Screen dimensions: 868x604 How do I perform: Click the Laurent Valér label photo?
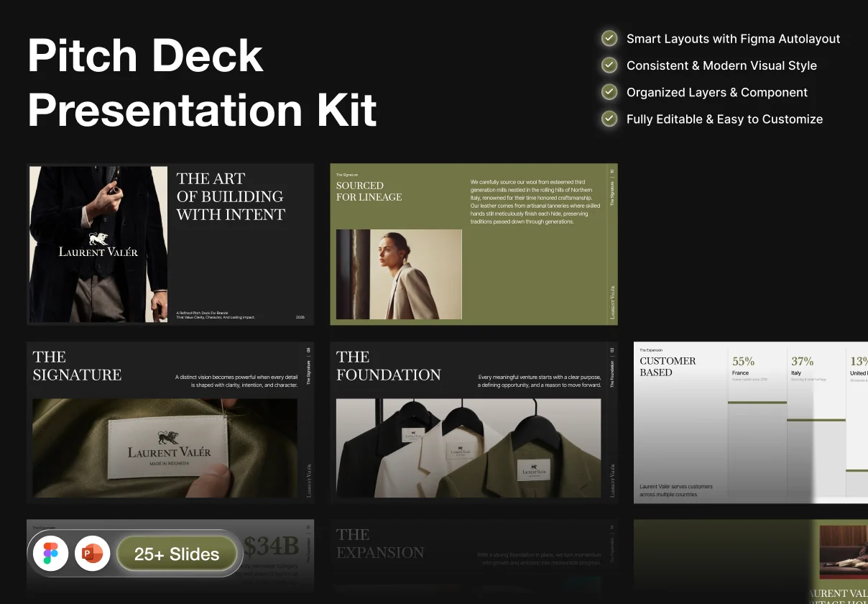(x=165, y=448)
